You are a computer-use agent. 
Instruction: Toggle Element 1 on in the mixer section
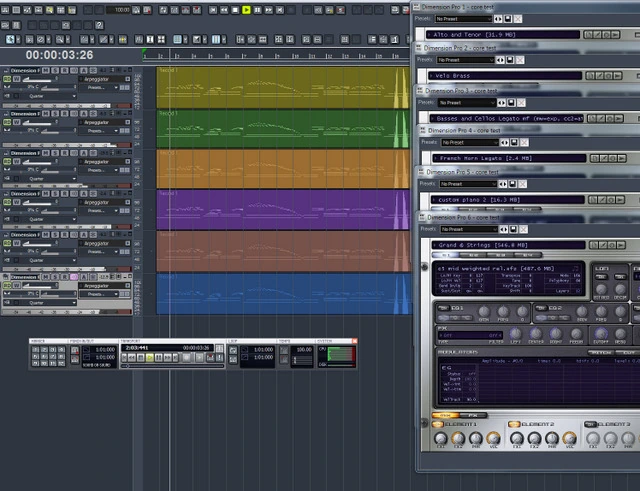coord(437,424)
